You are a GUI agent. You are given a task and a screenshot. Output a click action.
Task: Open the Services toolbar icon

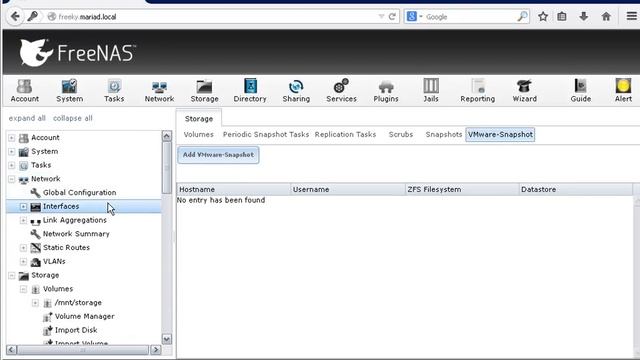click(341, 90)
